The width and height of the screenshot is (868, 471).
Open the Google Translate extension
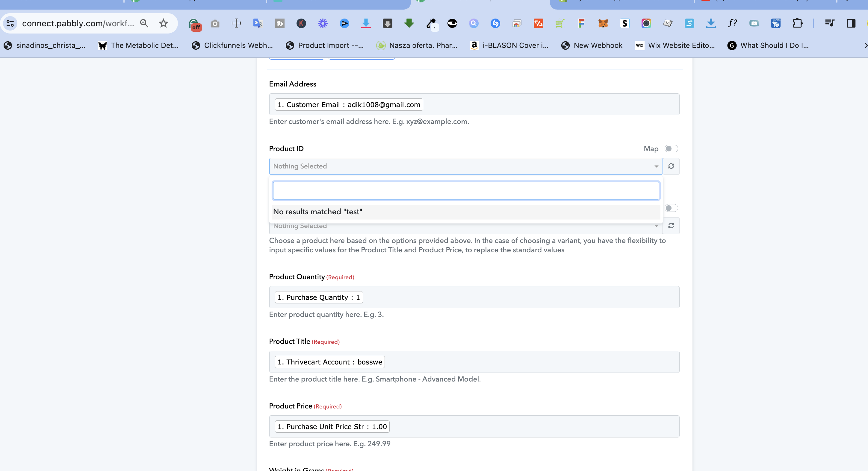[258, 23]
